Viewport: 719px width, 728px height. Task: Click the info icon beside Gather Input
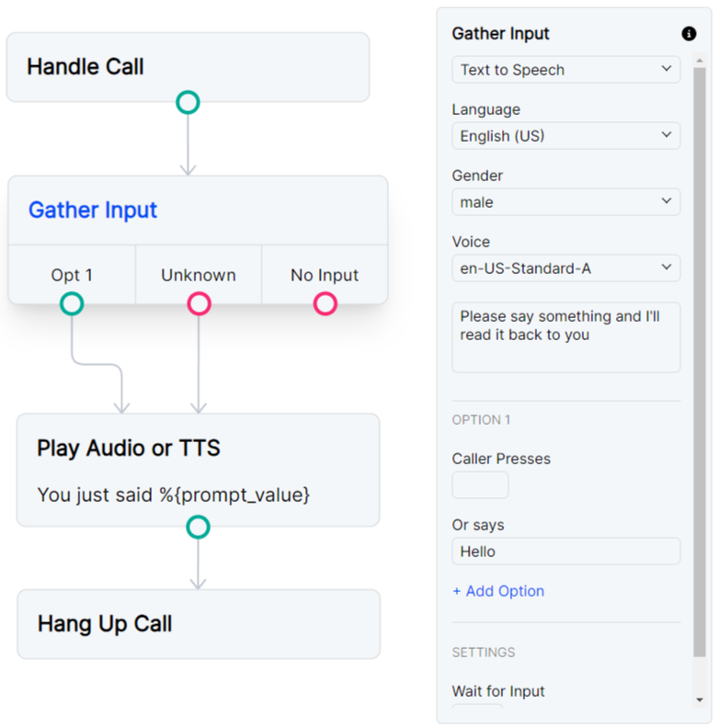pos(689,34)
